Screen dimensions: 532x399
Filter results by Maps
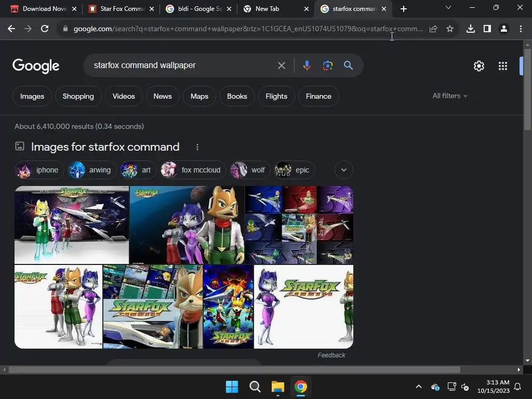point(199,96)
